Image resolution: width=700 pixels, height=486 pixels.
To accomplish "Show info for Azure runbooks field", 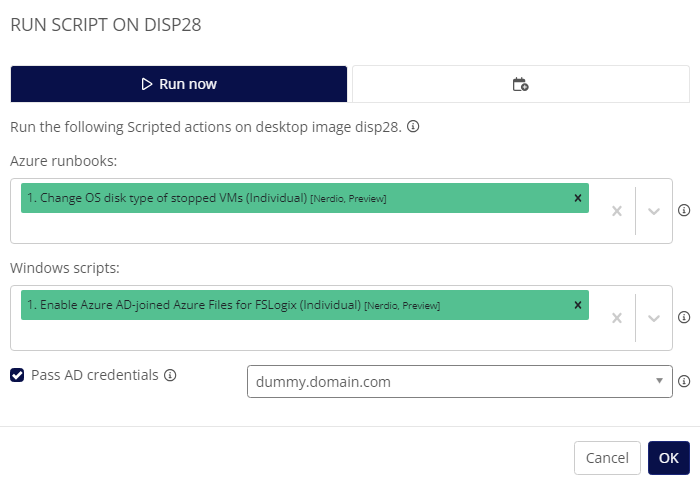I will click(x=684, y=210).
